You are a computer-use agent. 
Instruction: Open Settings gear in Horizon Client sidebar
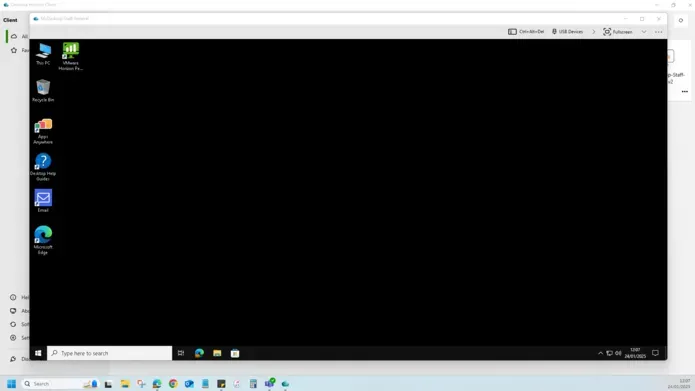pos(13,338)
